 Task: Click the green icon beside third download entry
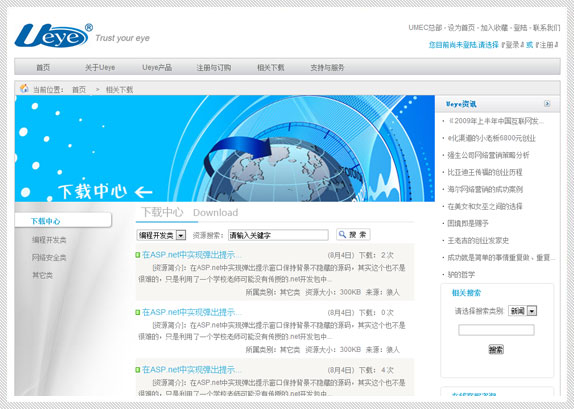coord(138,370)
